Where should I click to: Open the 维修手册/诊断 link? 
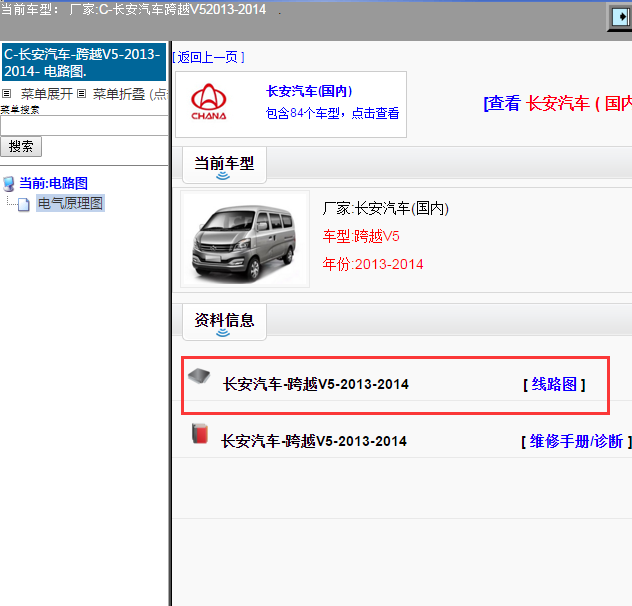click(576, 441)
